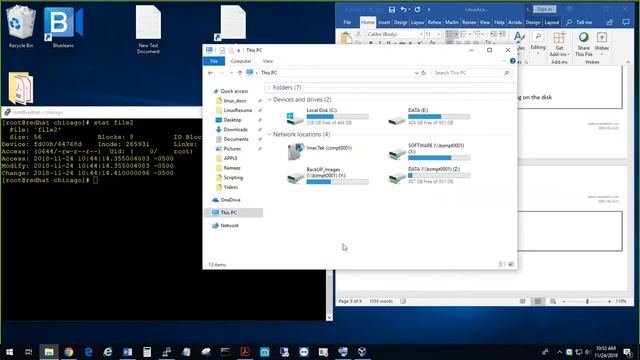Open Pictures in the navigation pane

(232, 149)
